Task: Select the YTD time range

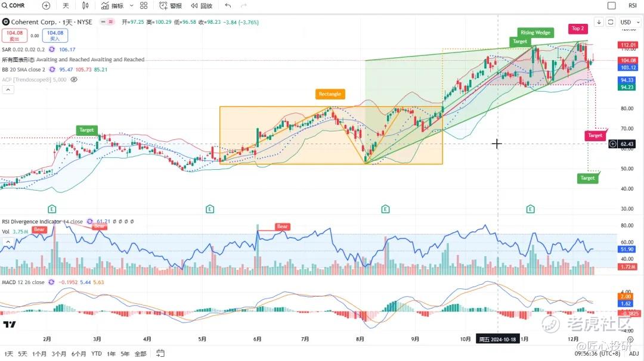Action: pos(97,354)
